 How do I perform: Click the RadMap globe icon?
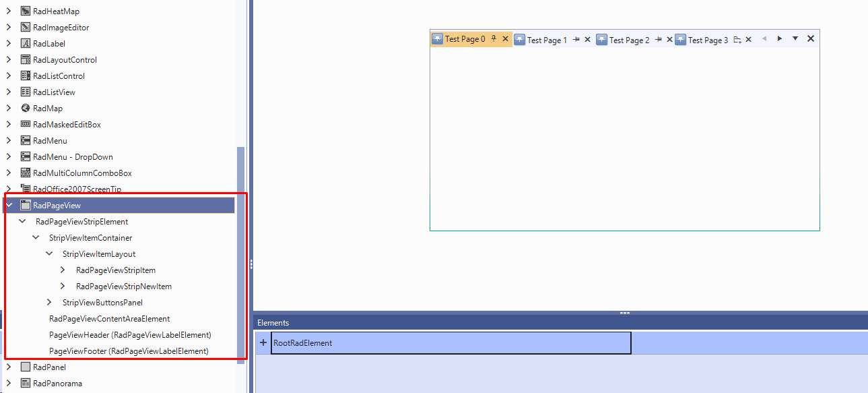pos(27,108)
